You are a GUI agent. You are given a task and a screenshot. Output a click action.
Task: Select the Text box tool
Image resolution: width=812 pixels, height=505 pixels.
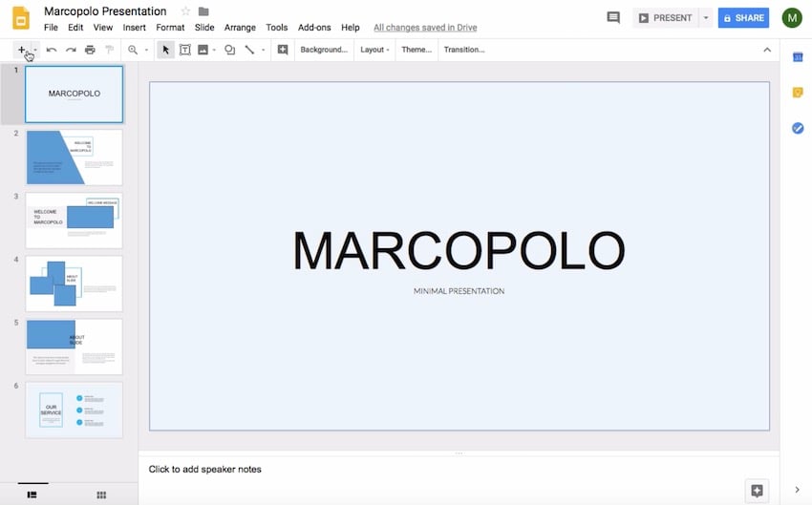click(184, 50)
